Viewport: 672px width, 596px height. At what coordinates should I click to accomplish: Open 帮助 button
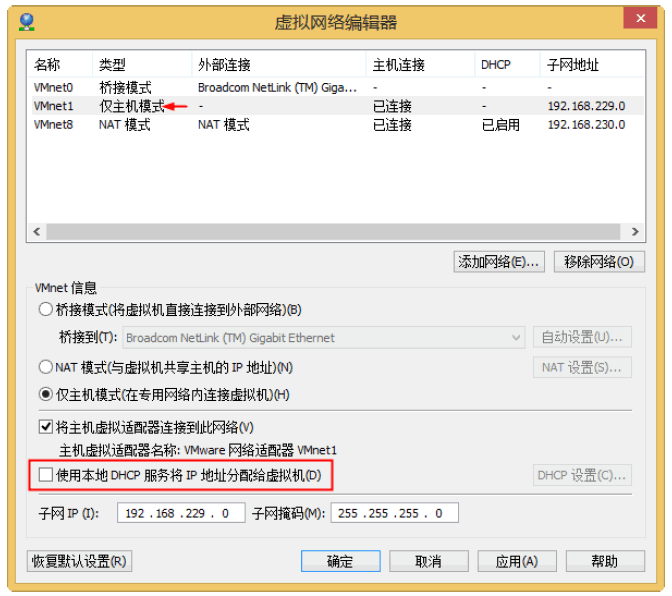[x=605, y=561]
